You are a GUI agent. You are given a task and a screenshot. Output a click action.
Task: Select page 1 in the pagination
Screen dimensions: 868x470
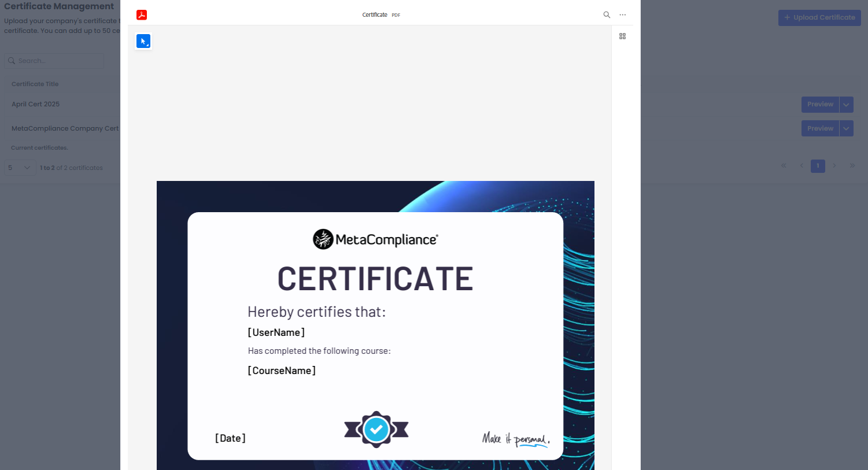coord(818,166)
